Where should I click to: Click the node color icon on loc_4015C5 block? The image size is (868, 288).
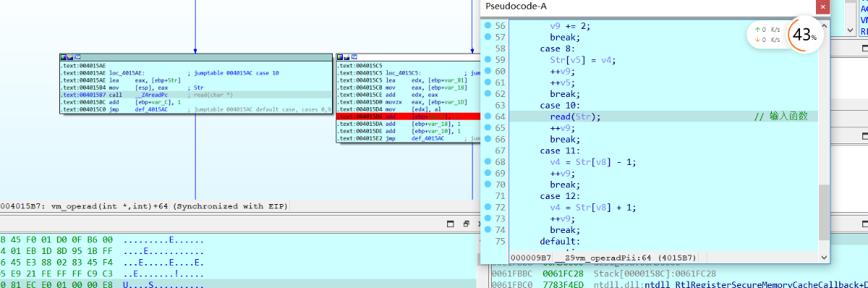(339, 57)
